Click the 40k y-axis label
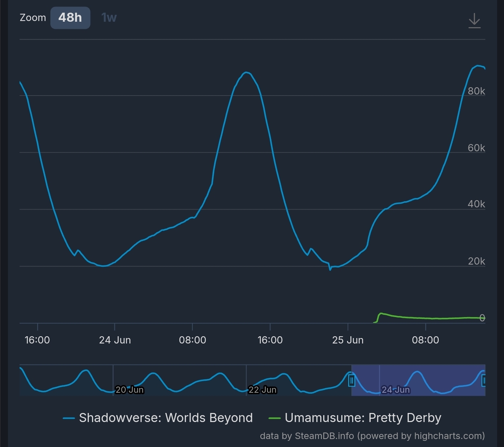The width and height of the screenshot is (504, 447). tap(476, 204)
